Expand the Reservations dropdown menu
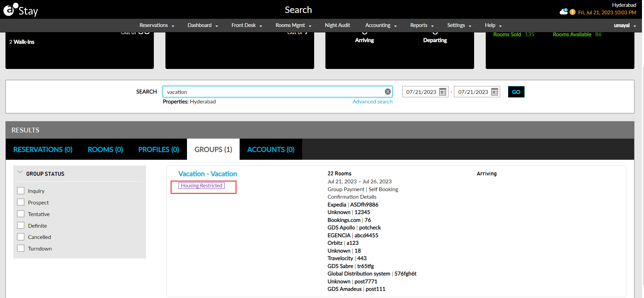644x298 pixels. [x=157, y=25]
